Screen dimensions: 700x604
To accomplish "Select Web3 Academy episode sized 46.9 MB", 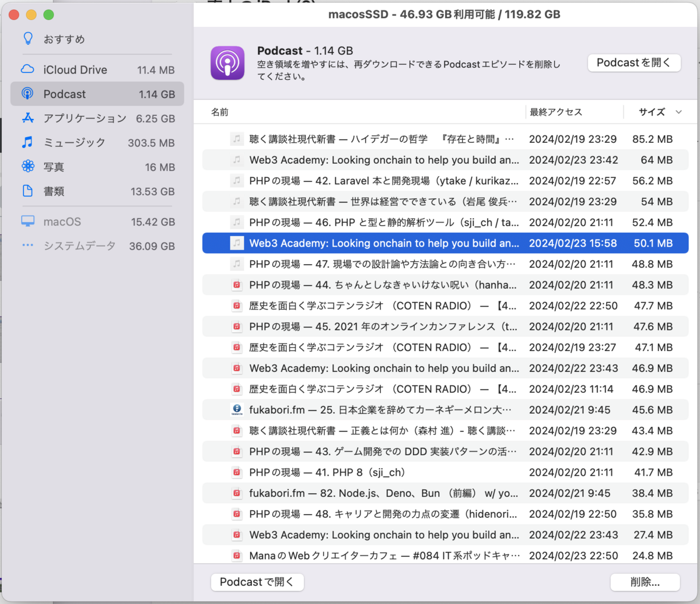I will point(445,368).
